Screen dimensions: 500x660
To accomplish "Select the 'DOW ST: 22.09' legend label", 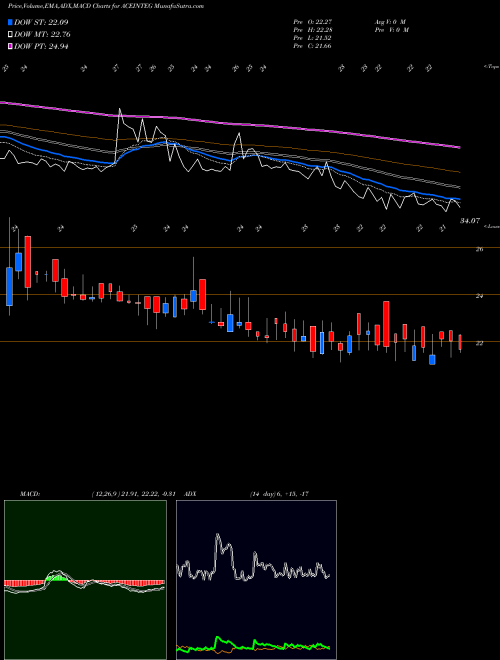I will point(41,22).
